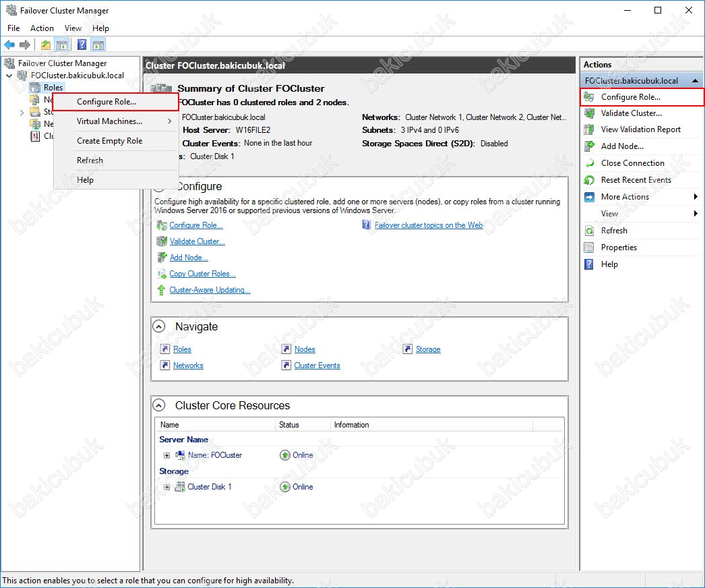Image resolution: width=705 pixels, height=588 pixels.
Task: Click the Reset Recent Events icon
Action: [589, 180]
